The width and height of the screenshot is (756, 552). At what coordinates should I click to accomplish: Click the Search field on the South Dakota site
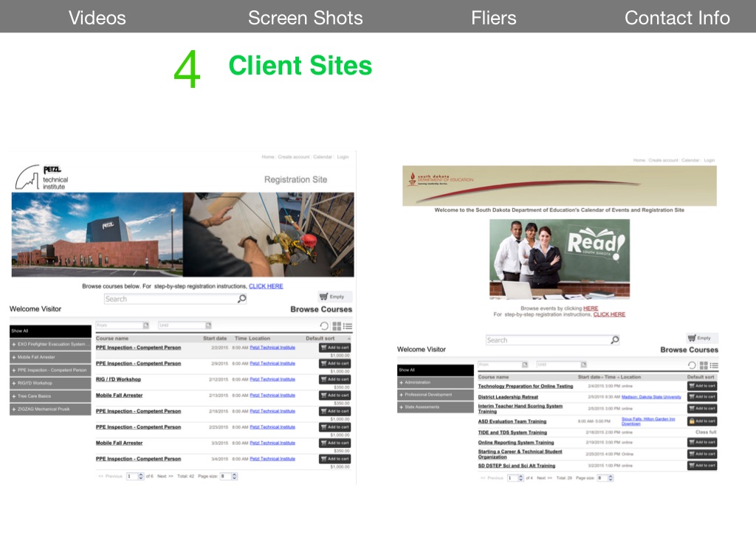(546, 340)
